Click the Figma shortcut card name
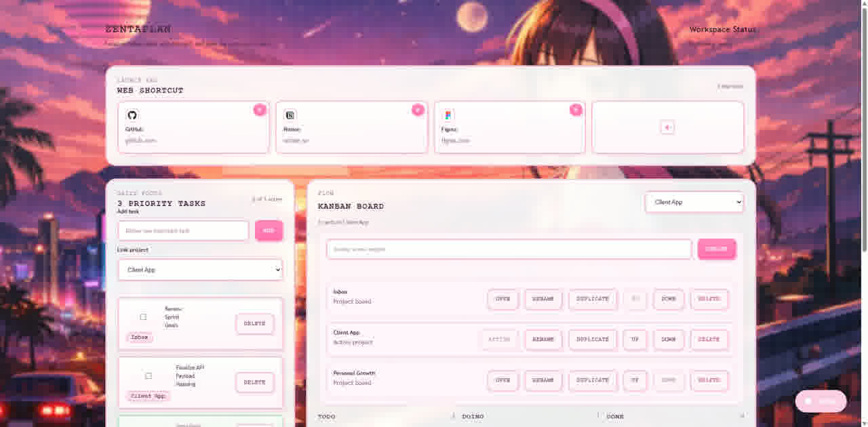 pyautogui.click(x=449, y=129)
